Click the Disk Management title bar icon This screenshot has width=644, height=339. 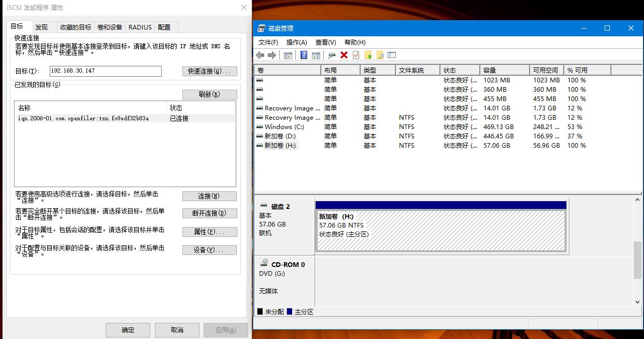[262, 28]
